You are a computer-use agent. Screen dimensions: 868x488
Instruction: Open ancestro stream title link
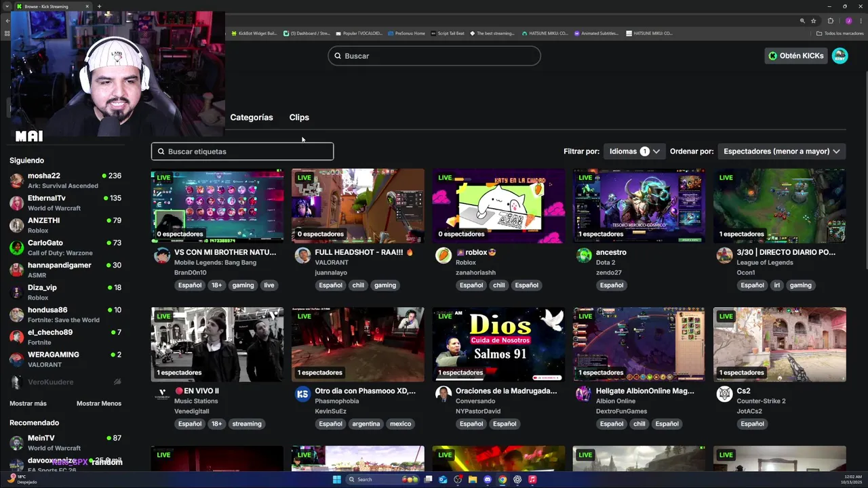pyautogui.click(x=611, y=252)
